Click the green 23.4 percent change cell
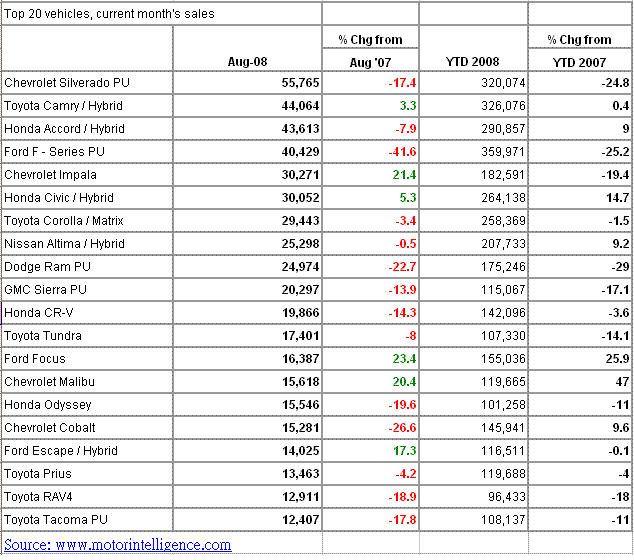Image resolution: width=634 pixels, height=560 pixels. (371, 359)
